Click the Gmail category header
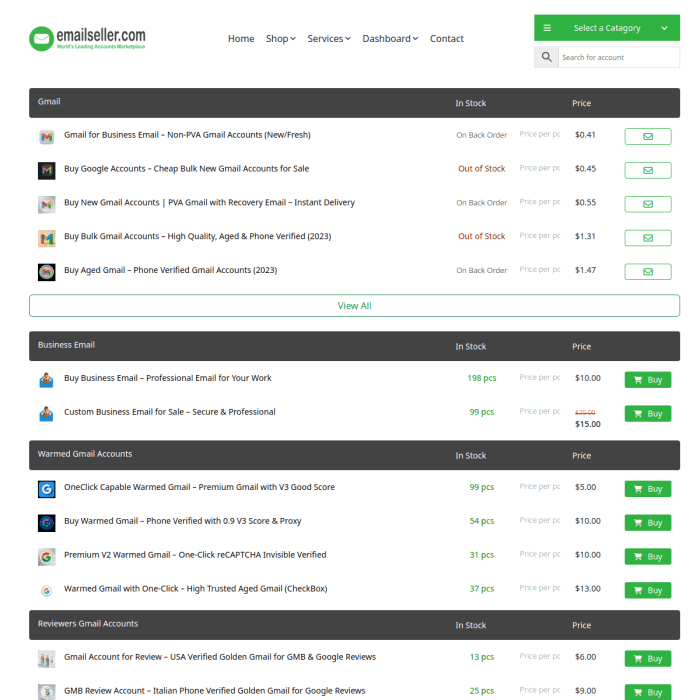The height and width of the screenshot is (700, 700). (49, 102)
